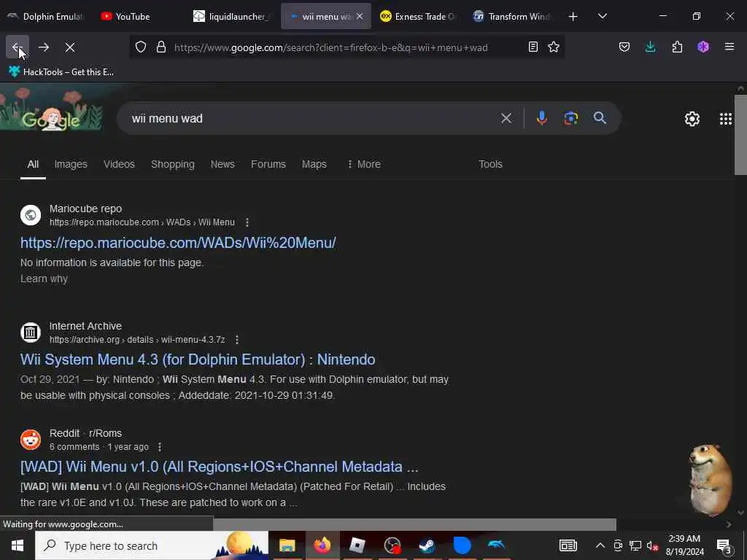The width and height of the screenshot is (747, 560).
Task: Open options for Mariocube repo result
Action: coord(247,222)
